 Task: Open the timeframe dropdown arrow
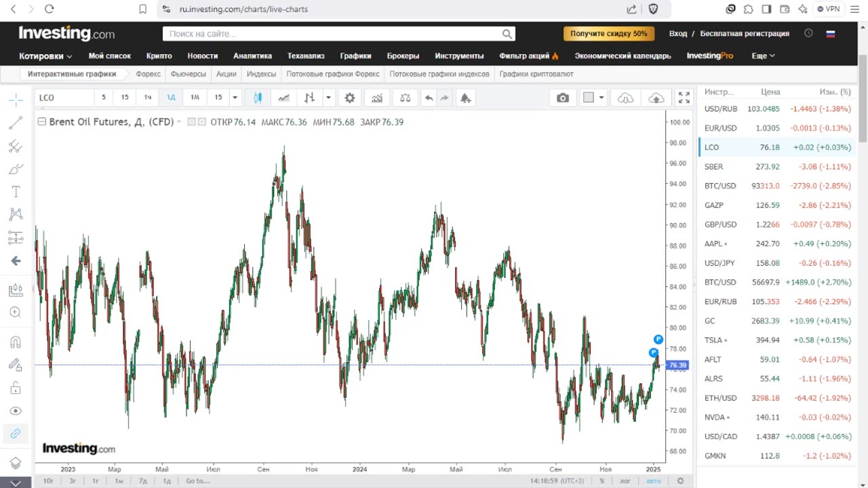pos(235,98)
